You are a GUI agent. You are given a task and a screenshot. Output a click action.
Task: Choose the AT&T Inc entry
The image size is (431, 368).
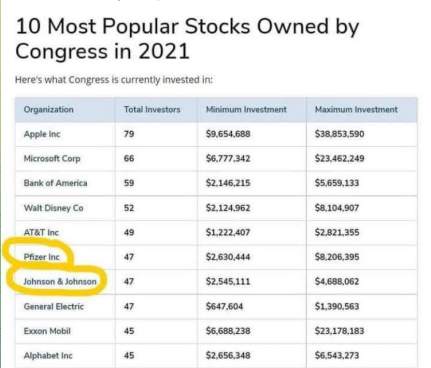tap(41, 232)
